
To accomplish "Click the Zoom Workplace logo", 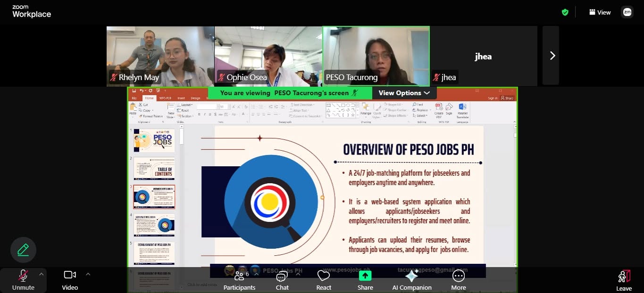I will pyautogui.click(x=32, y=12).
